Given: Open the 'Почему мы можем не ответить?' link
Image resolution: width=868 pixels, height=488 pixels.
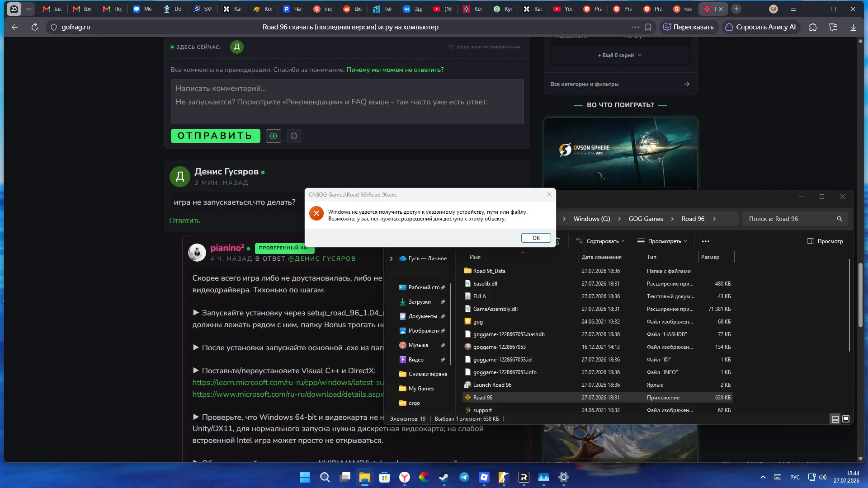Looking at the screenshot, I should (x=395, y=70).
